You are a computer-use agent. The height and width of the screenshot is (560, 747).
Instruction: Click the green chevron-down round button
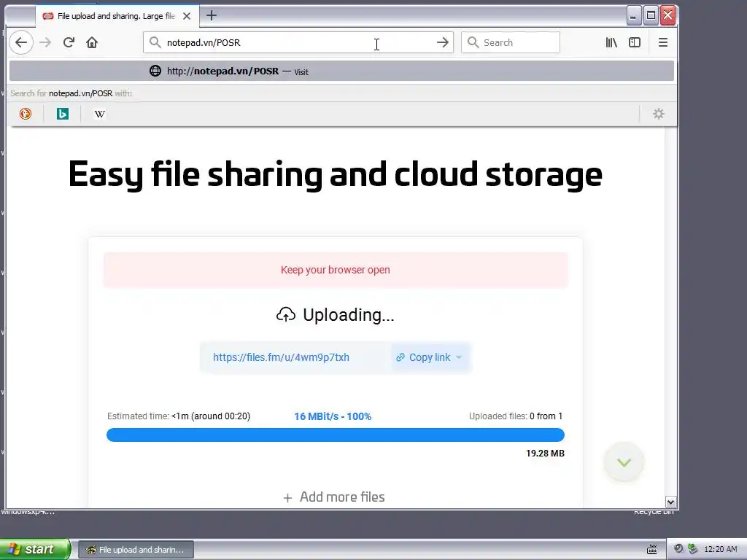click(x=624, y=462)
